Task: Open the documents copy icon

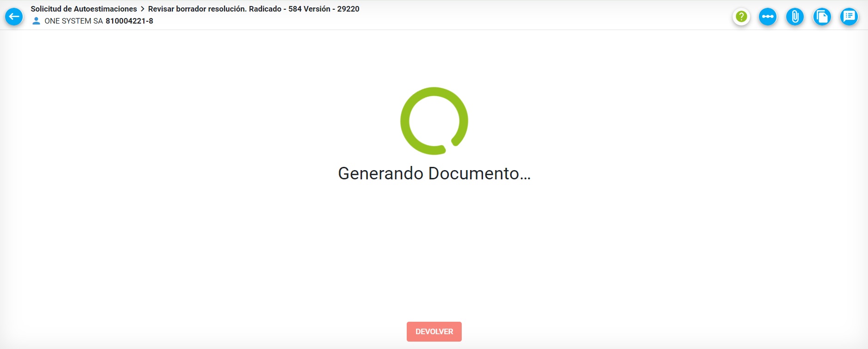Action: click(x=822, y=17)
